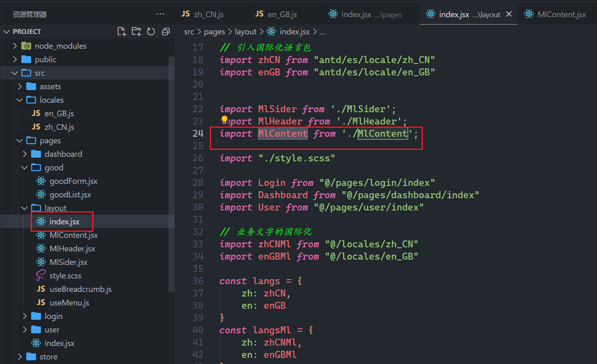Collapse the locales folder
This screenshot has height=364, width=597.
point(20,100)
